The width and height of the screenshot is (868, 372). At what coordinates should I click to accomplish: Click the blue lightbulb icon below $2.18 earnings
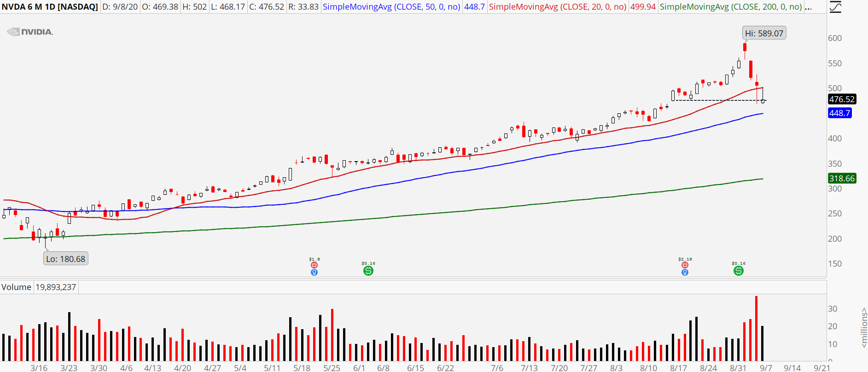point(685,272)
